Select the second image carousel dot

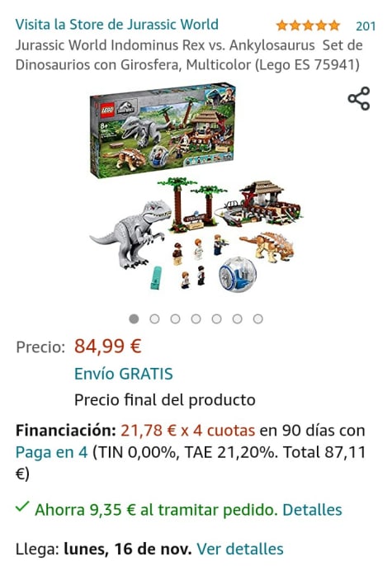154,318
